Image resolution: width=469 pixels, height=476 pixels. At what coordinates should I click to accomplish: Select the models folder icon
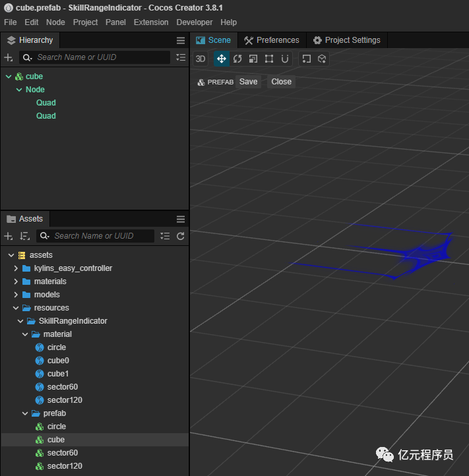click(x=27, y=295)
